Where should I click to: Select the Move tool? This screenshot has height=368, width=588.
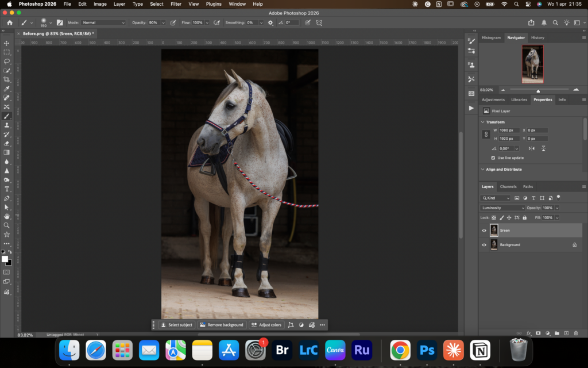click(7, 43)
